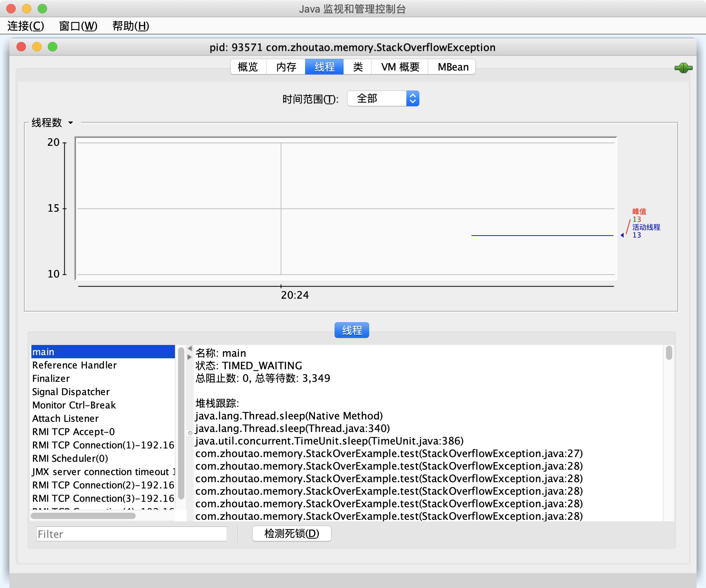Click the 总阻止数 and 总等待数 line
This screenshot has height=588, width=706.
click(263, 378)
